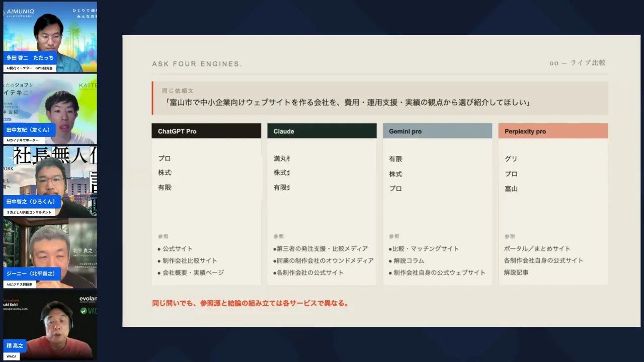Click the red summary sentence 同じ問いでも、参照源と結論

(251, 303)
